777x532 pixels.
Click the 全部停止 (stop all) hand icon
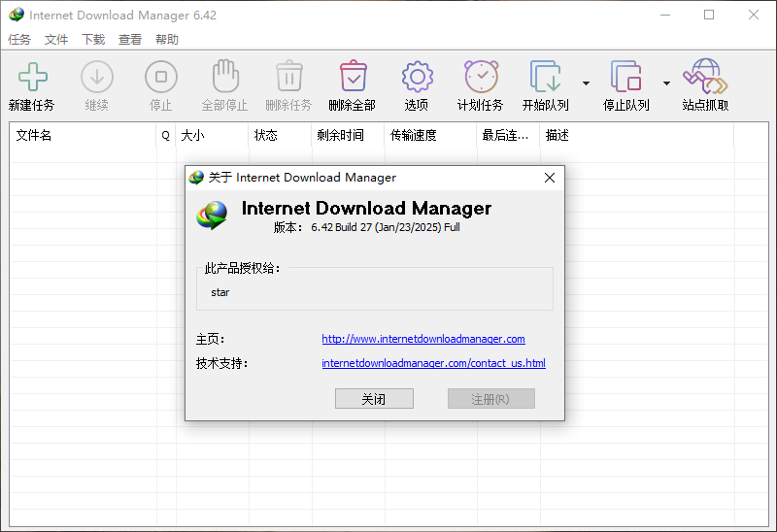click(225, 76)
